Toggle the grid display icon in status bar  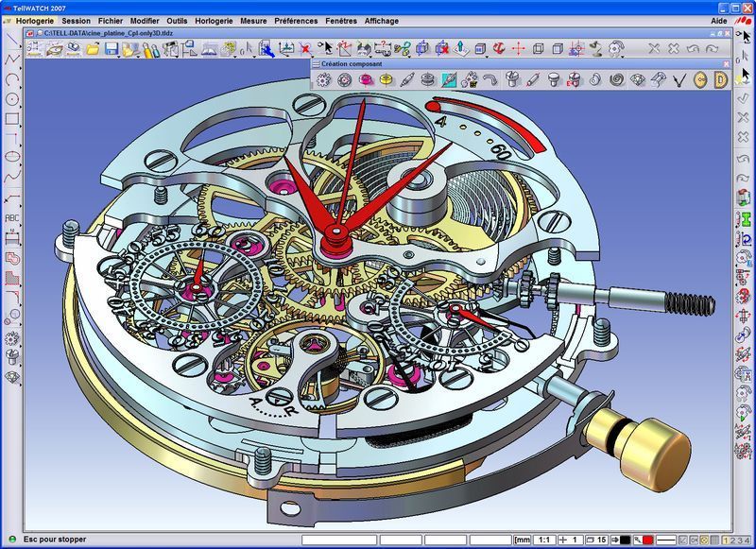click(714, 540)
